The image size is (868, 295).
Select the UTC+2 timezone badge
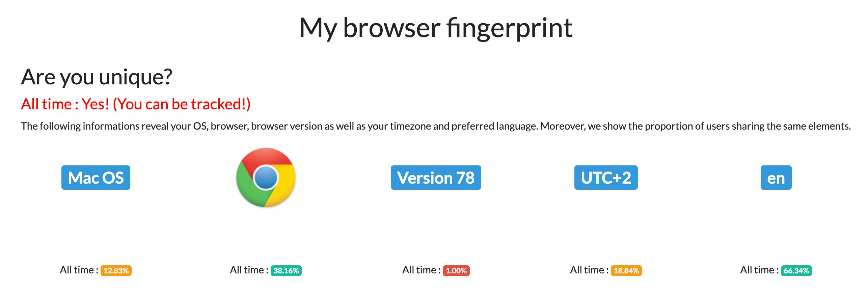tap(606, 178)
